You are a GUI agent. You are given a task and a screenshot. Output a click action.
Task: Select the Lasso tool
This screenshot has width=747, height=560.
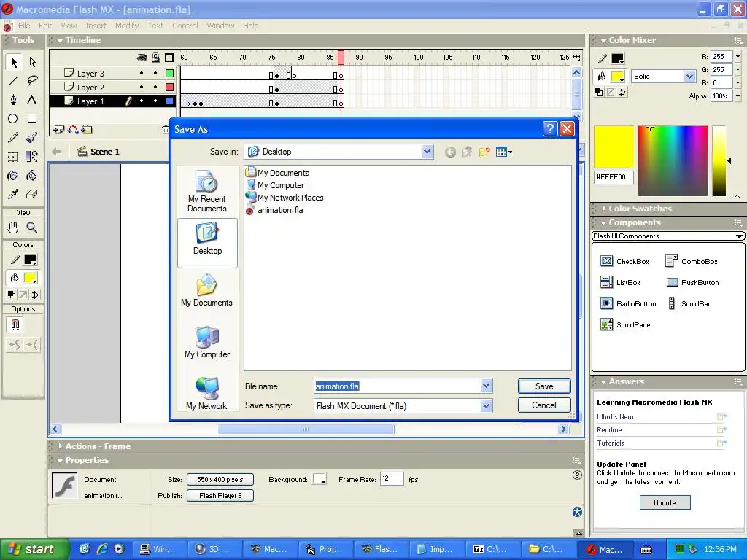tap(32, 81)
